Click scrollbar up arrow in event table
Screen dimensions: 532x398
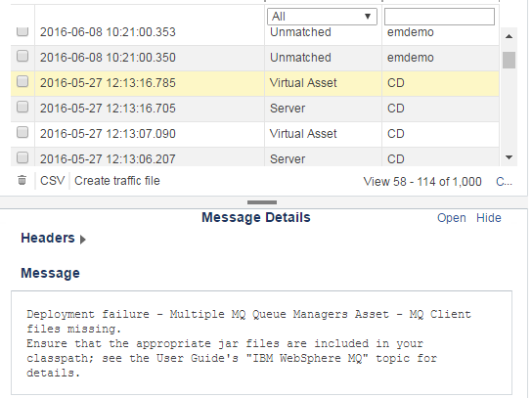509,36
